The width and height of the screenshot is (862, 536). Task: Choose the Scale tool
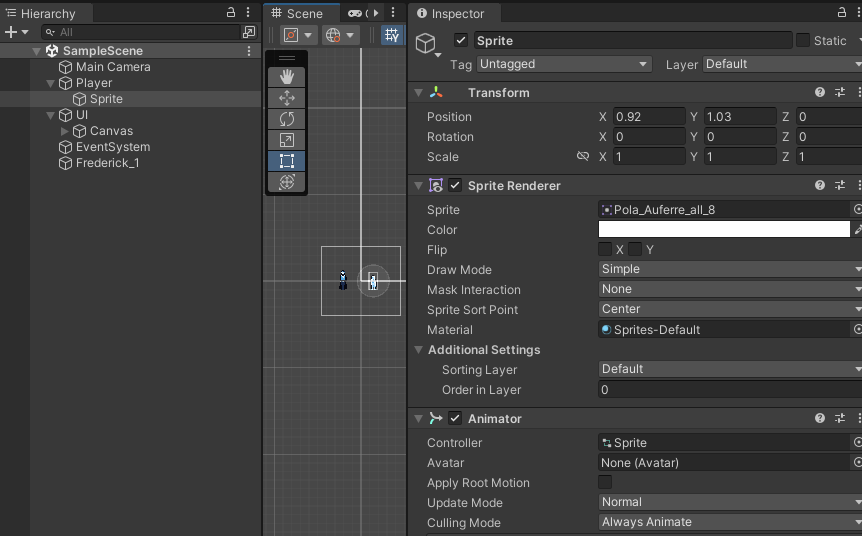[x=287, y=140]
